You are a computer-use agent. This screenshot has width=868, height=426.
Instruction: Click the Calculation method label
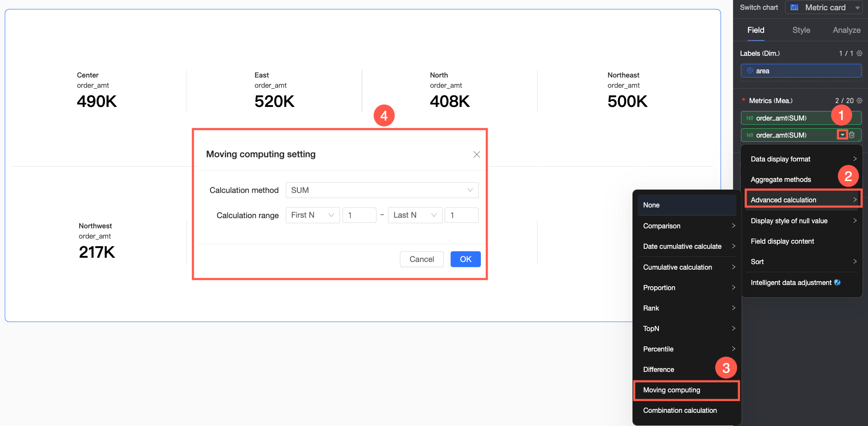[244, 190]
